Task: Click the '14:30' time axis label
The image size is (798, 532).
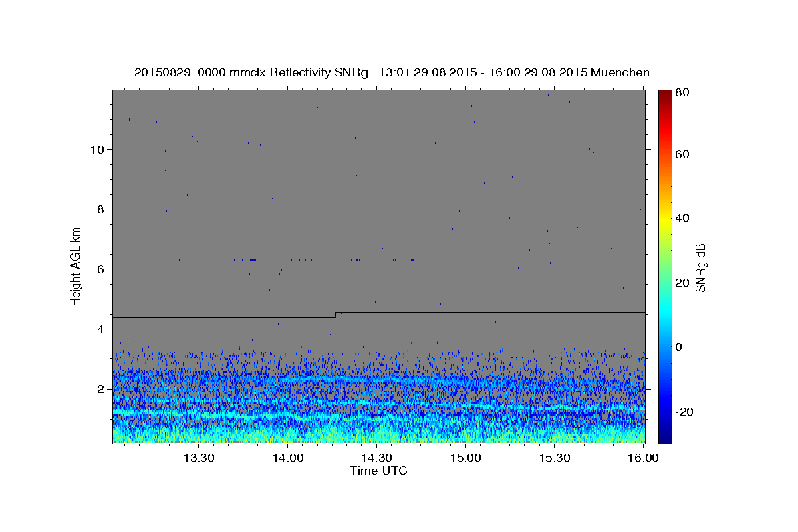Action: [x=377, y=458]
